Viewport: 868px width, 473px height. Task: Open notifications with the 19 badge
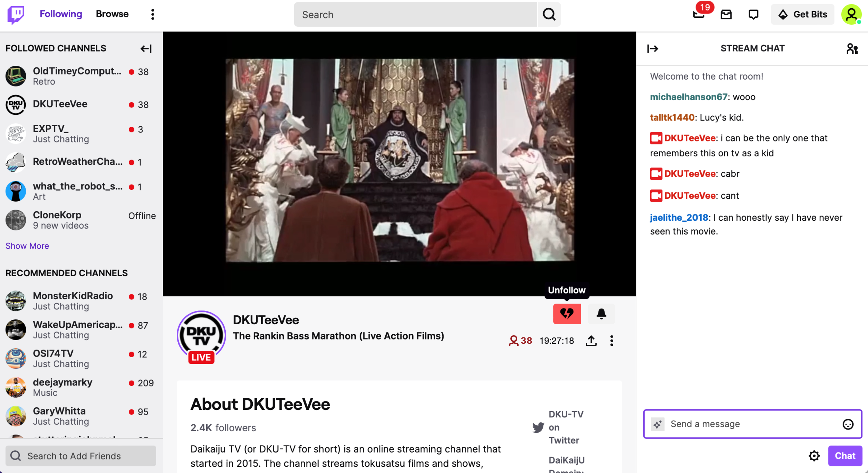pyautogui.click(x=699, y=14)
